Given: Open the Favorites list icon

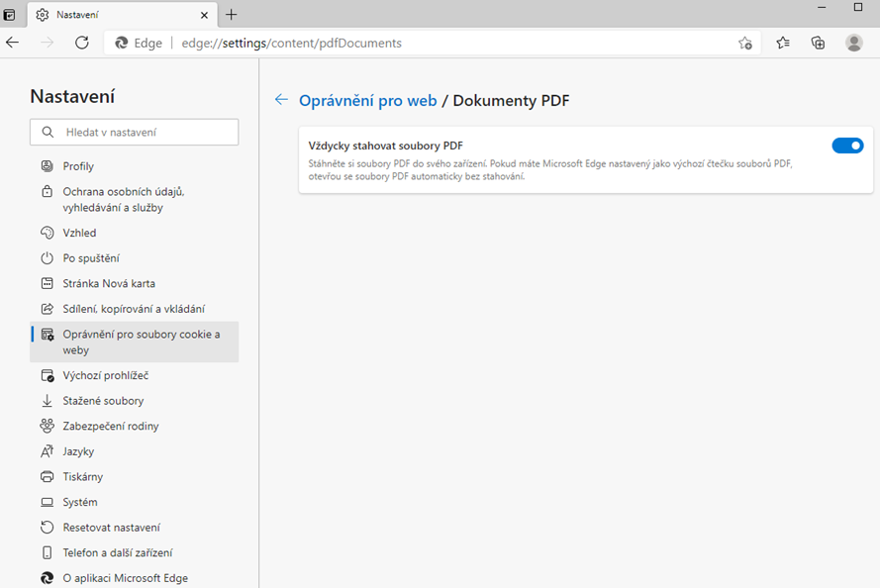Looking at the screenshot, I should [x=783, y=43].
